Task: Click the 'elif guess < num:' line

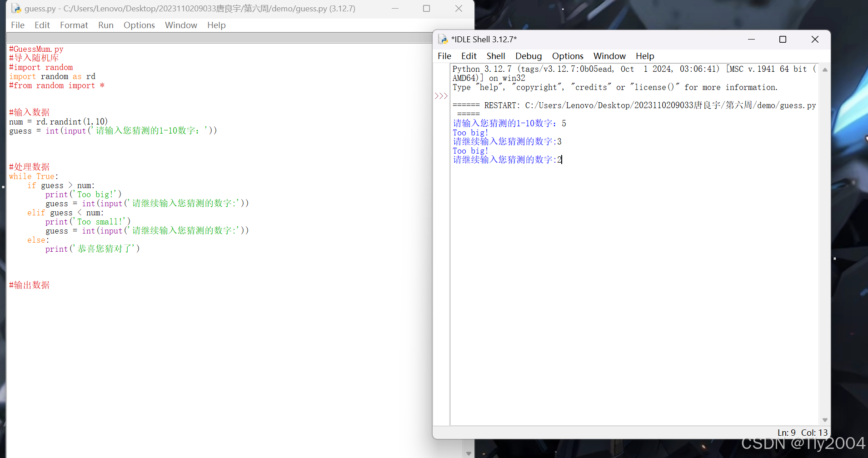Action: pos(65,213)
